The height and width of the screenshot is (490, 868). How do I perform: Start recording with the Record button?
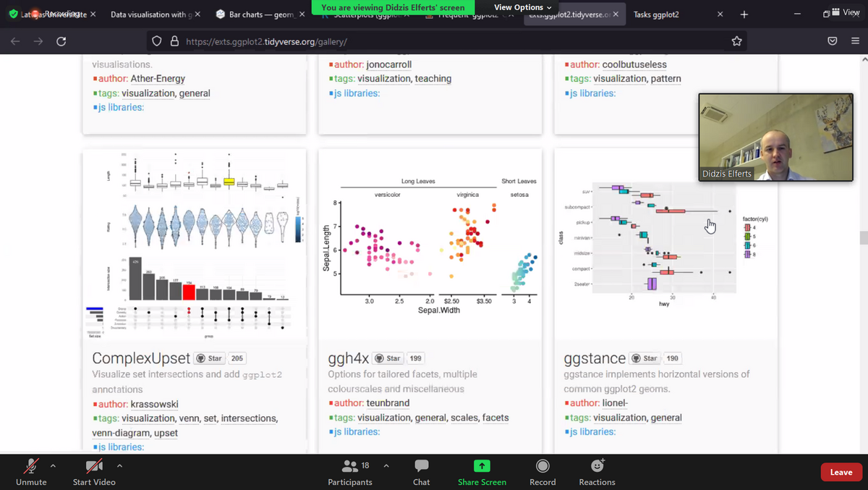(x=542, y=471)
